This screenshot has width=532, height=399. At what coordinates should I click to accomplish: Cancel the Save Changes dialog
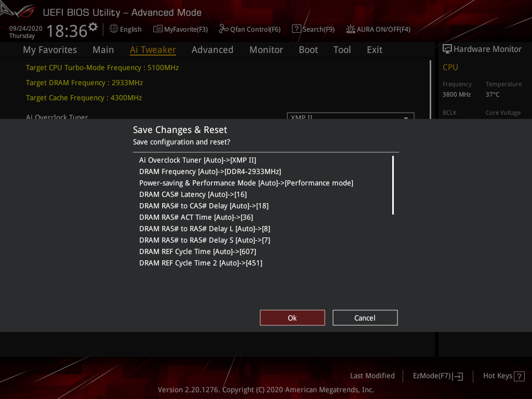(365, 318)
